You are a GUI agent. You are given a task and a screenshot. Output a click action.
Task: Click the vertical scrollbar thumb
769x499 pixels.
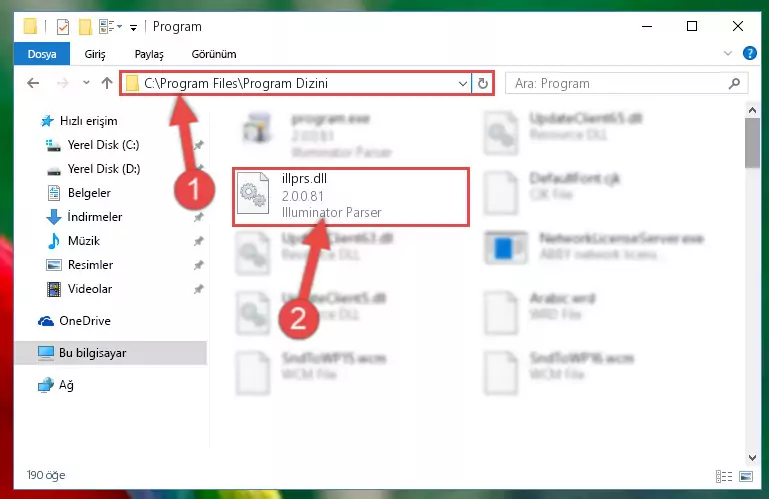(x=752, y=143)
